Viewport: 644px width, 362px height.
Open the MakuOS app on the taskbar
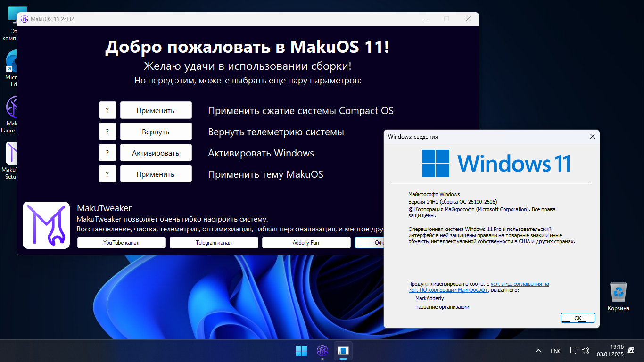[x=322, y=351]
